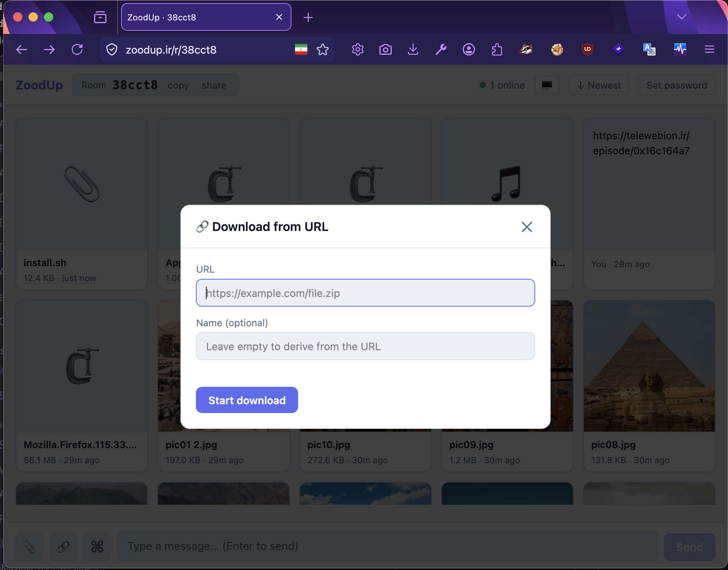Close the Download from URL dialog
The image size is (728, 570).
pos(527,227)
